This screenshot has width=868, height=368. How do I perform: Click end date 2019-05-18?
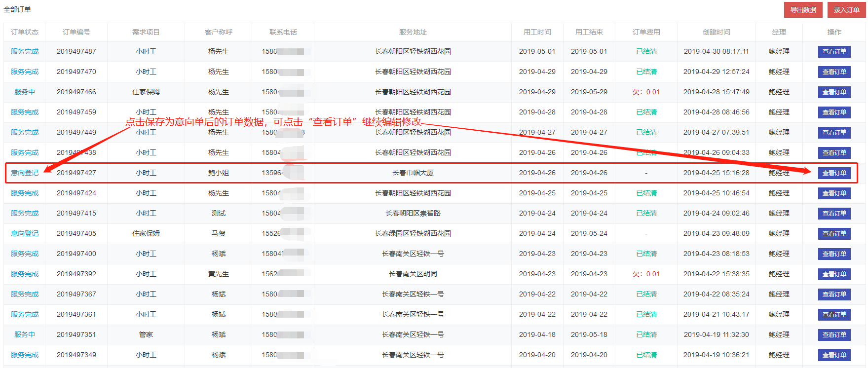pyautogui.click(x=589, y=334)
